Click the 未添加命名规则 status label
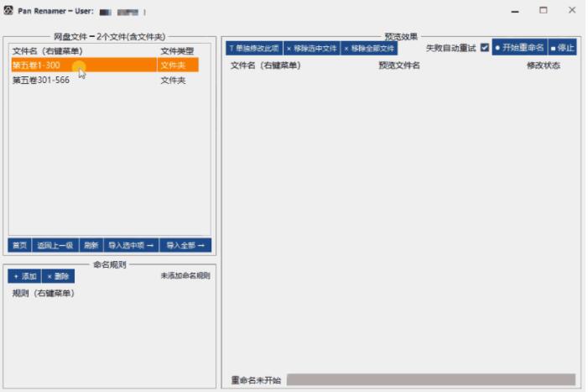This screenshot has width=588, height=392. (x=185, y=275)
